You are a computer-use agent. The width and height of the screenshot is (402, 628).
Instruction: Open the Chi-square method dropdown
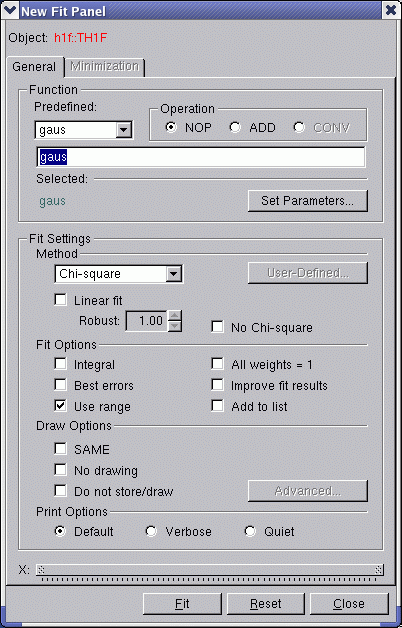(x=173, y=274)
